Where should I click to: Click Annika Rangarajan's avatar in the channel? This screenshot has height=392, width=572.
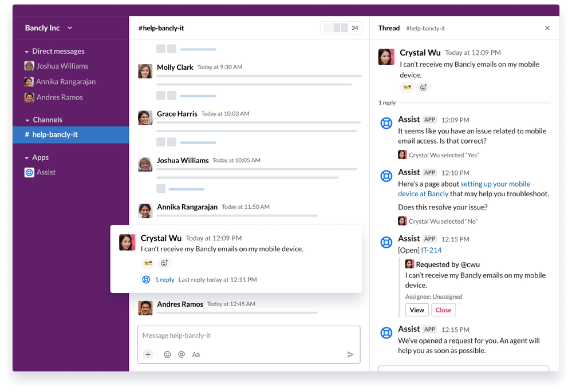pos(145,211)
